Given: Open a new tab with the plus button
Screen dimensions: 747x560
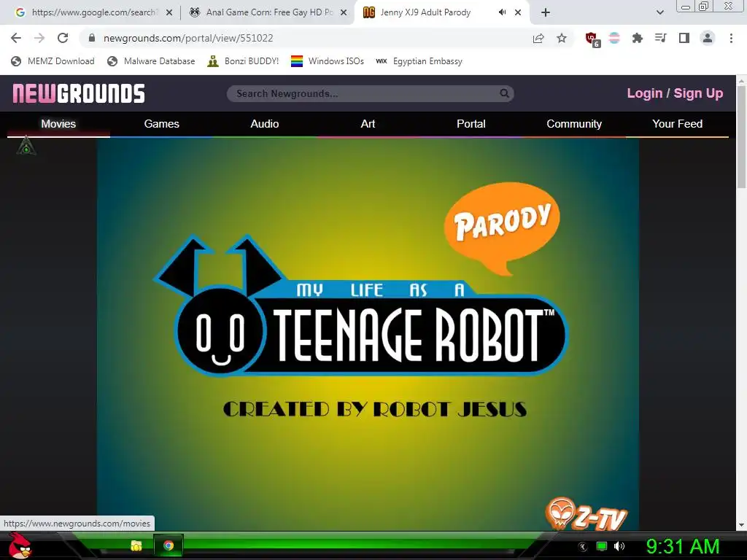Looking at the screenshot, I should point(546,12).
